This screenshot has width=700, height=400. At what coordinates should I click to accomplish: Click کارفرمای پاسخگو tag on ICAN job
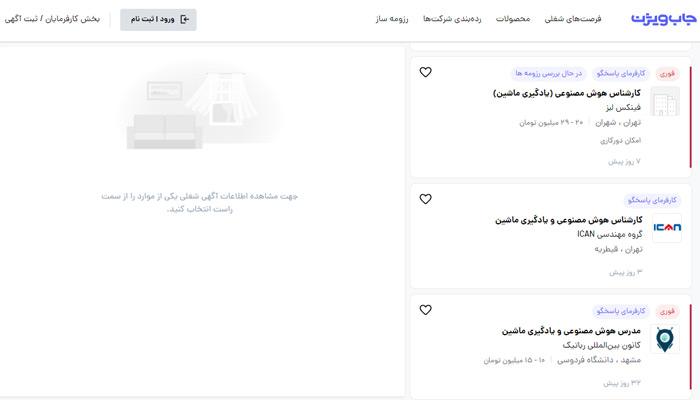point(652,200)
